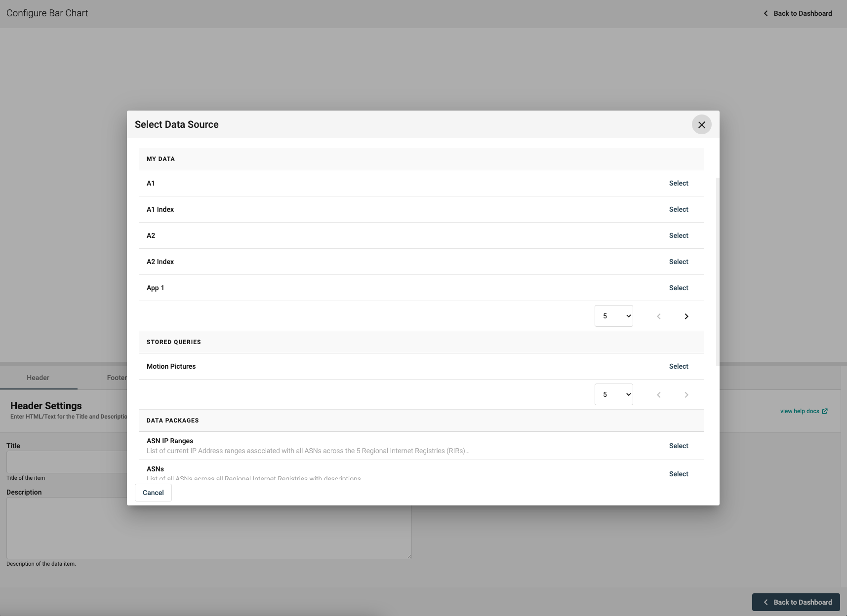Click Back to Dashboard at top right
Image resolution: width=847 pixels, height=616 pixels.
pos(798,13)
